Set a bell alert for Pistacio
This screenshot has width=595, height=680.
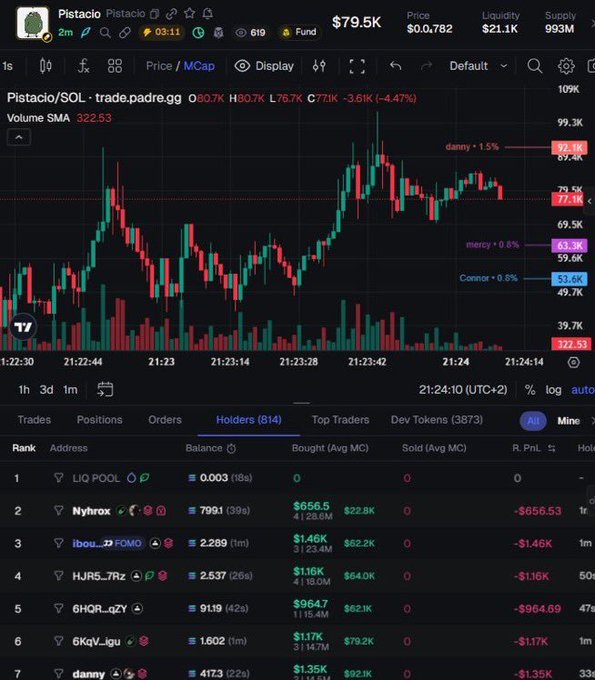208,14
